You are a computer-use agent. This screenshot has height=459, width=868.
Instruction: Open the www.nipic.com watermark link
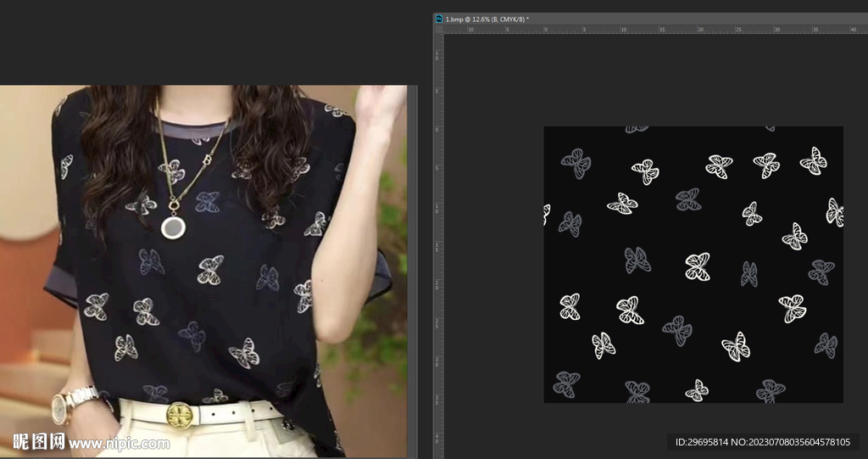coord(119,443)
